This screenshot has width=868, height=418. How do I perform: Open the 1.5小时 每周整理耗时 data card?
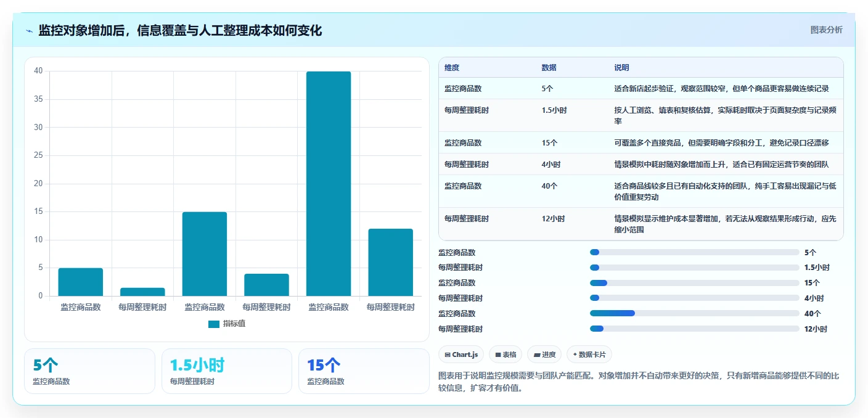point(226,371)
